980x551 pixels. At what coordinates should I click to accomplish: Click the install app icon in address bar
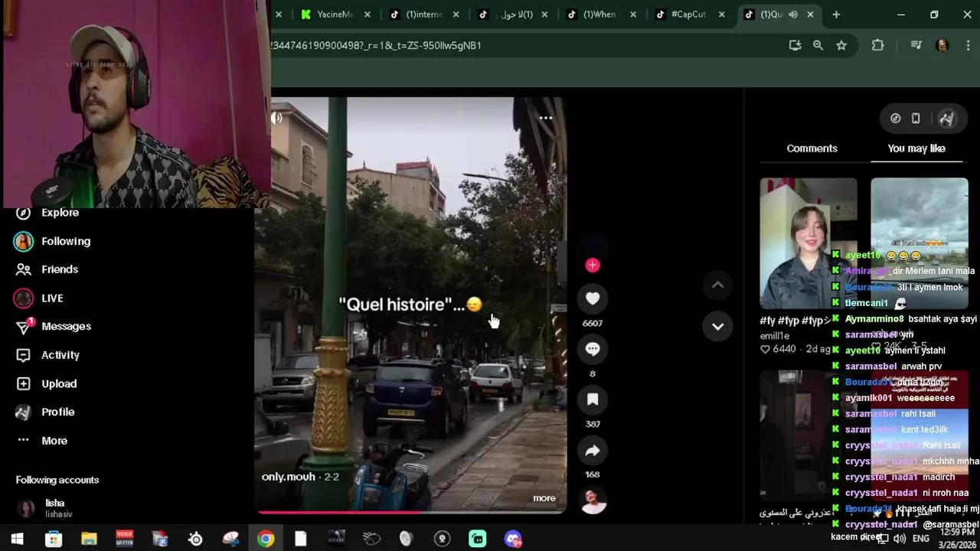[x=795, y=45]
